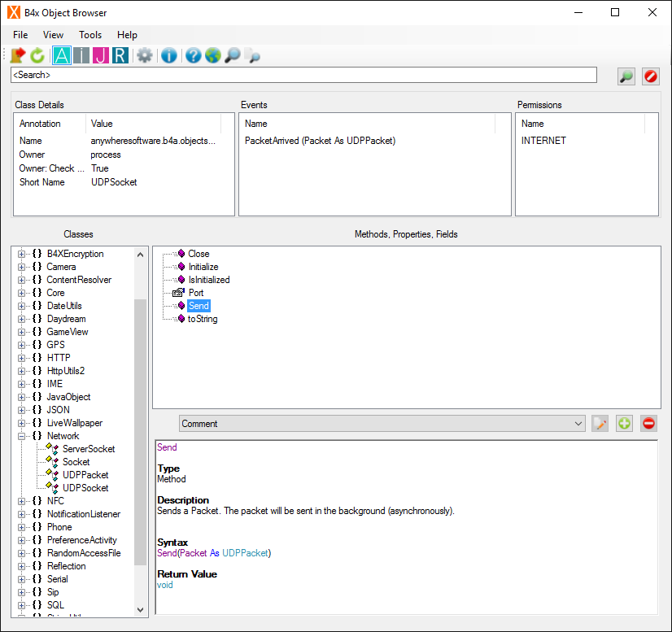Select the Short Name row in Class Details

(x=118, y=182)
